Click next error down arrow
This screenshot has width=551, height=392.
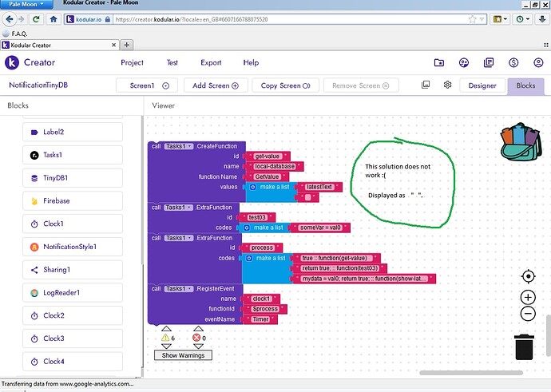[198, 346]
